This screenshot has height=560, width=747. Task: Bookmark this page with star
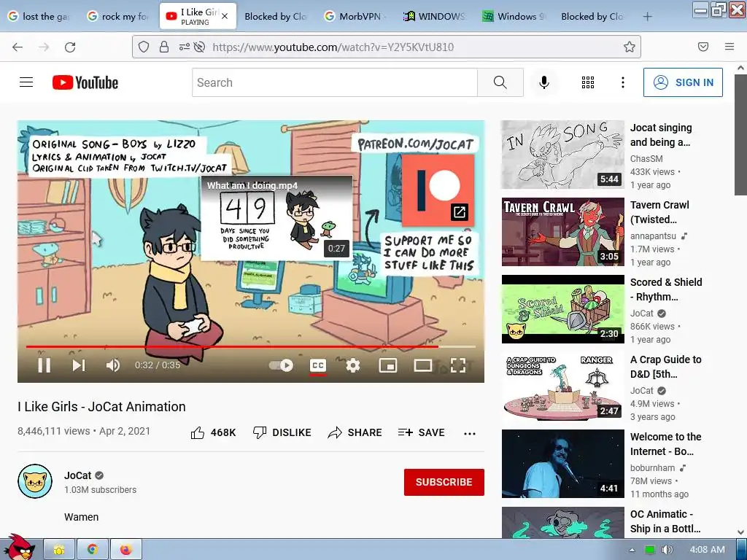pos(630,47)
